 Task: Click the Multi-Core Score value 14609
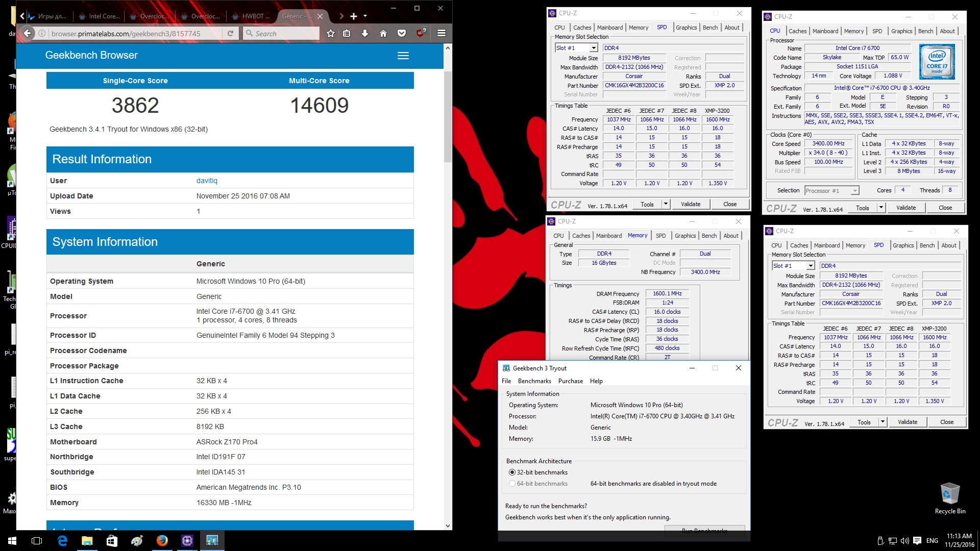pyautogui.click(x=320, y=106)
